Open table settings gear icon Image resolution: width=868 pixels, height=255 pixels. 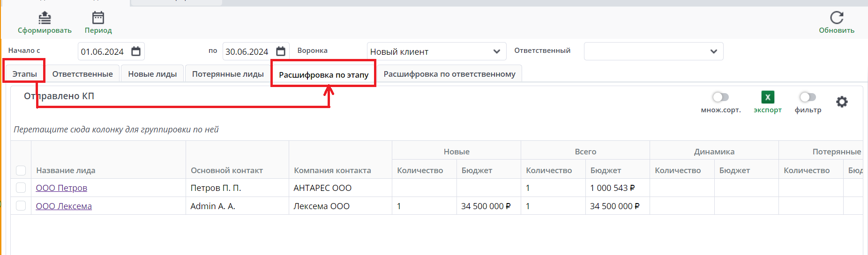[x=842, y=102]
